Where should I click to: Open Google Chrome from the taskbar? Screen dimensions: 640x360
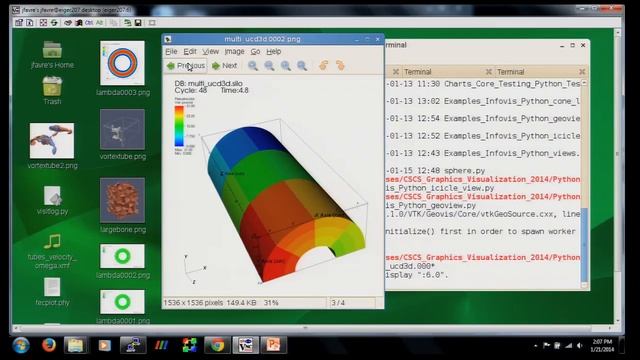click(x=217, y=345)
